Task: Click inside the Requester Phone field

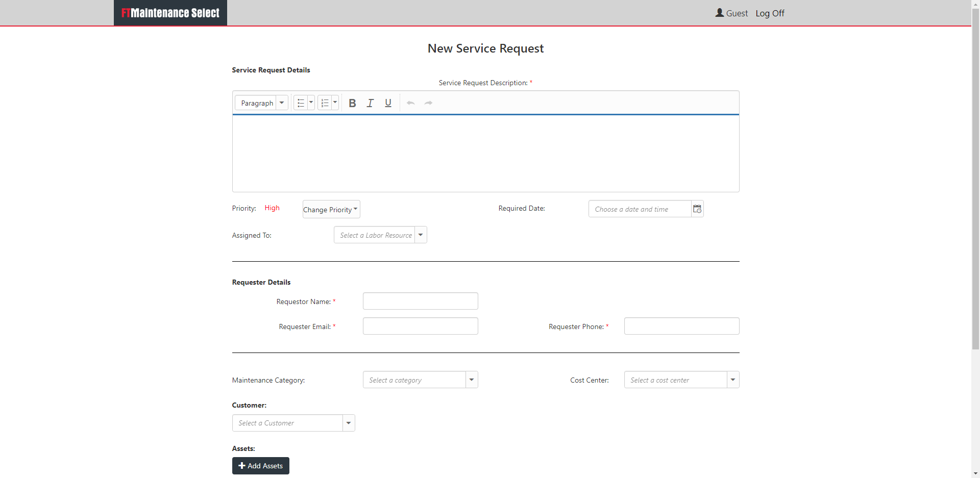Action: pyautogui.click(x=681, y=326)
